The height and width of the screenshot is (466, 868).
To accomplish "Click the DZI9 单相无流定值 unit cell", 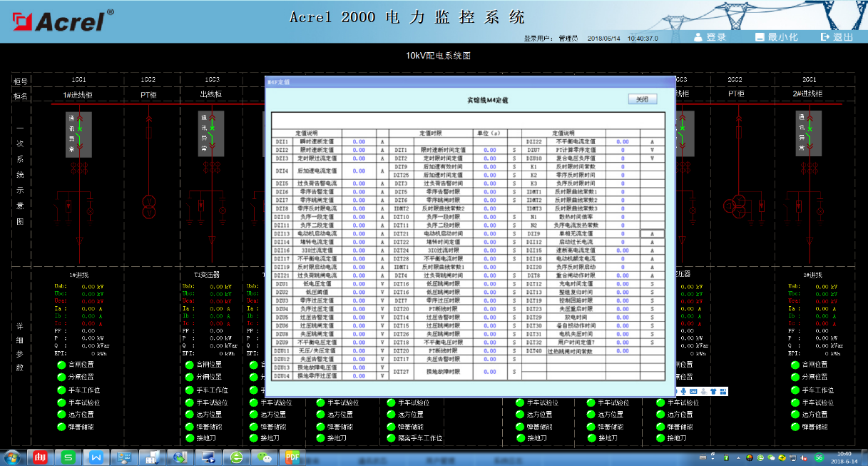I will [652, 233].
